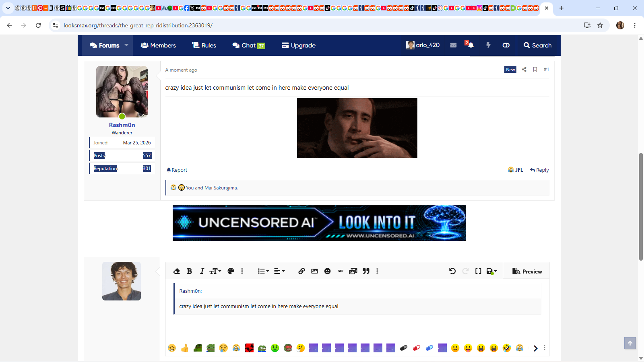Open the Nicolas Cage GIF image

click(x=357, y=128)
